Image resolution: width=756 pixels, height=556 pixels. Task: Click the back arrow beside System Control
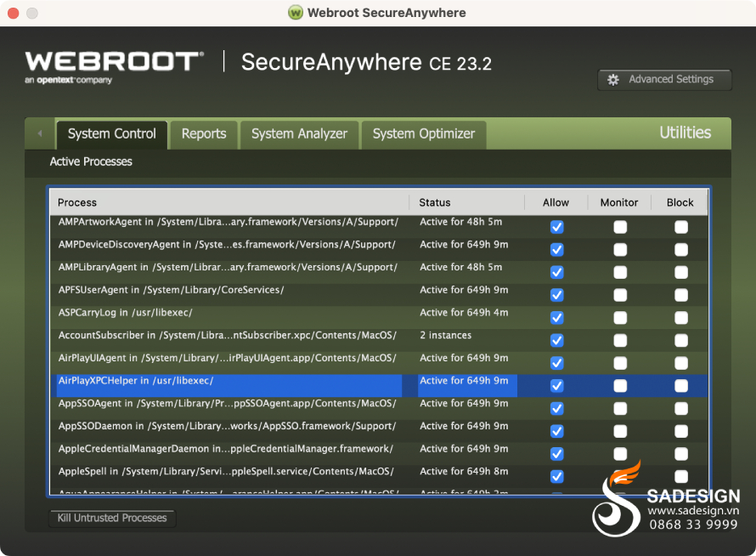coord(40,133)
